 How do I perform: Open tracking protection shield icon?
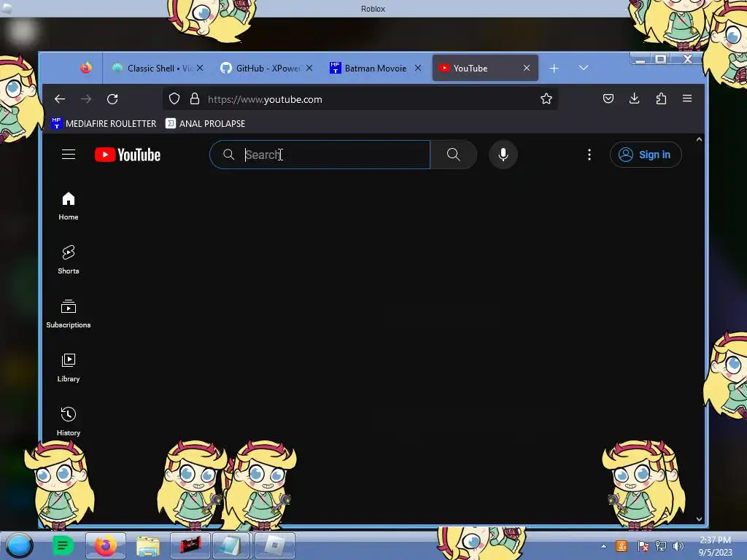pos(174,98)
